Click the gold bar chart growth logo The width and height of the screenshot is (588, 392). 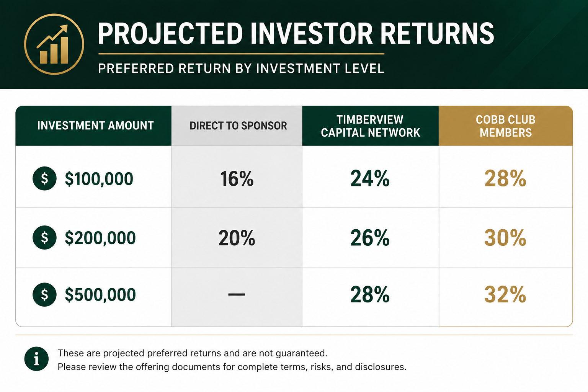[x=54, y=44]
